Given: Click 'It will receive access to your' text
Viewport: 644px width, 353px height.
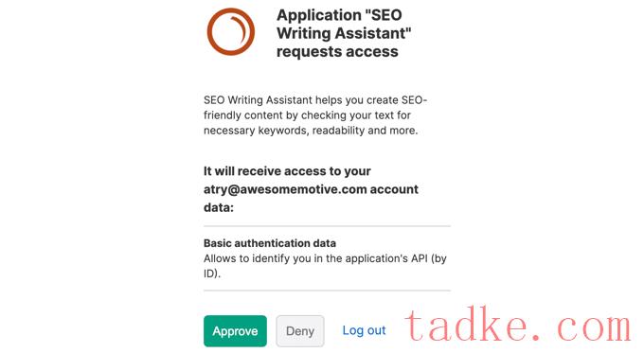Looking at the screenshot, I should (x=287, y=171).
